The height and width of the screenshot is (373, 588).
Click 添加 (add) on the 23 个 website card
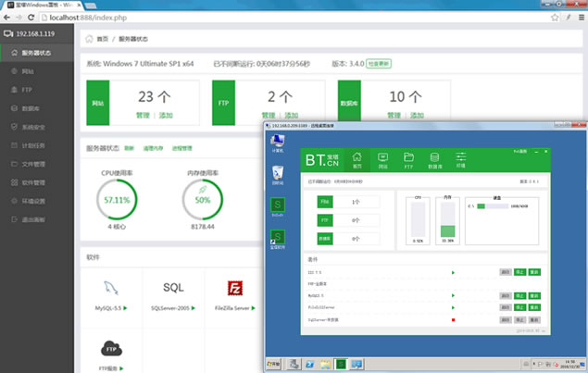[x=166, y=116]
